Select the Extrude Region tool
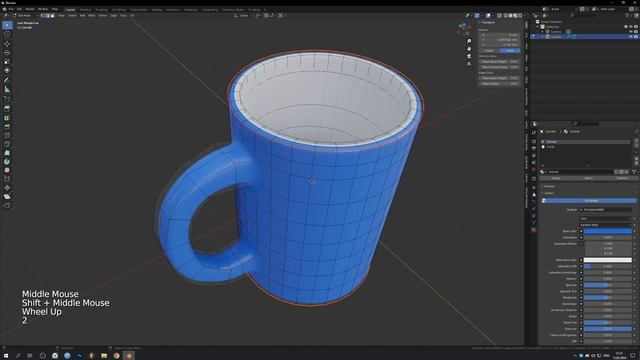Viewport: 640px width, 360px height. click(x=7, y=109)
